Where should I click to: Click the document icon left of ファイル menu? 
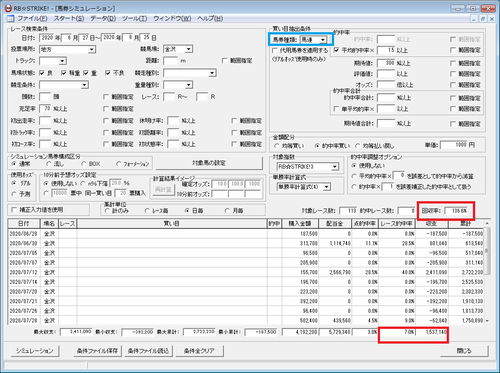pos(10,19)
